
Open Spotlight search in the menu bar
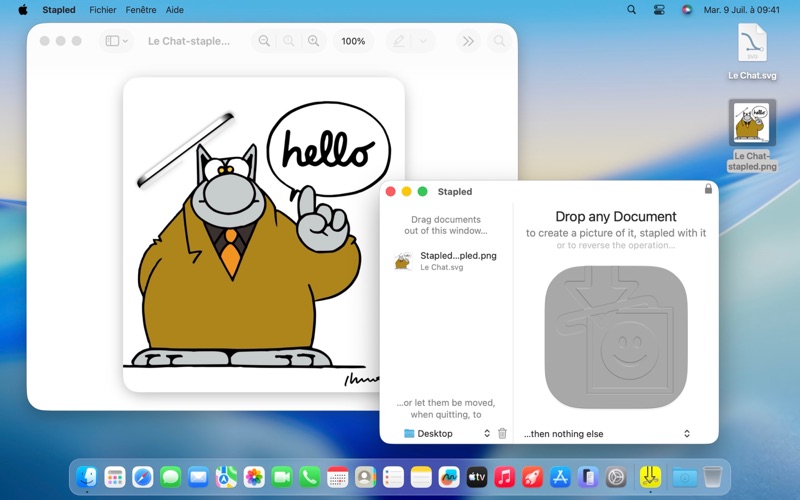point(631,10)
